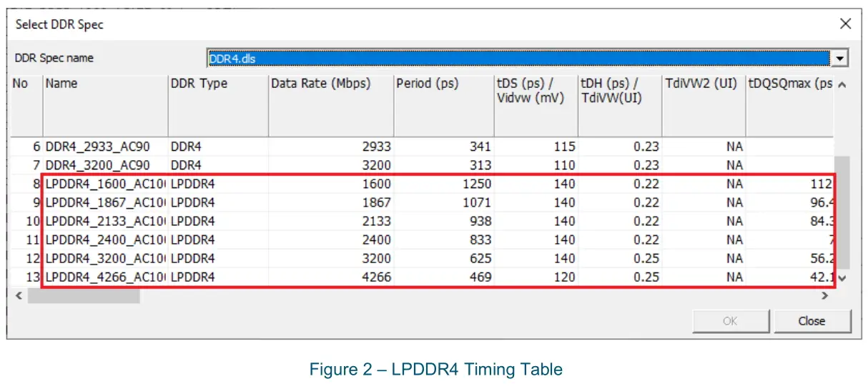
Task: Select row DDR4_3200_AC90
Action: tap(422, 164)
